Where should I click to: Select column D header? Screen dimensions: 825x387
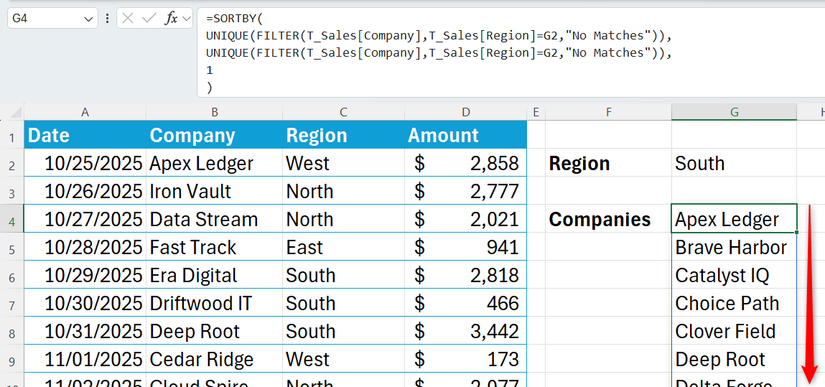466,112
